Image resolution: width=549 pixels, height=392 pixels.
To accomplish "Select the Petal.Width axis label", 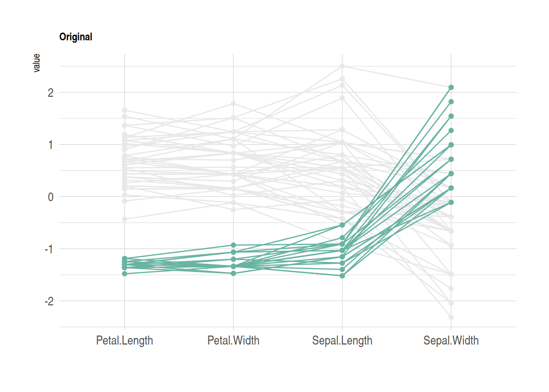I will (x=233, y=340).
